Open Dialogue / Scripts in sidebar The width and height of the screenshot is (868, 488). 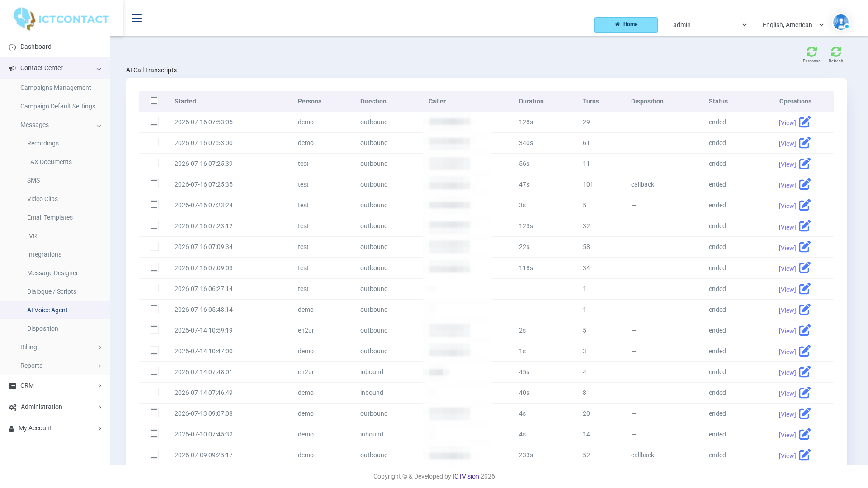tap(52, 292)
